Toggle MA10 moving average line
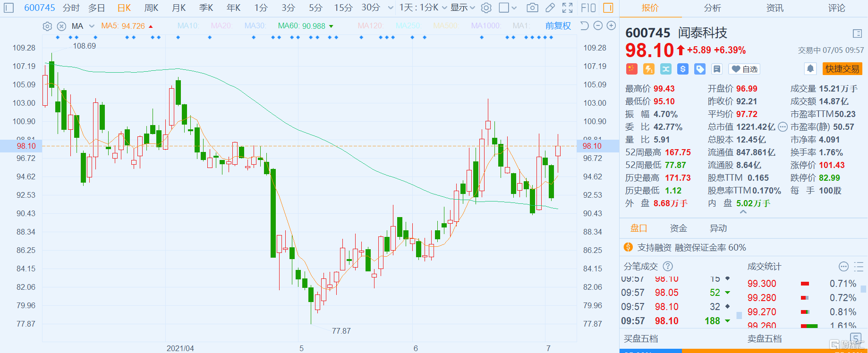868x353 pixels. [x=188, y=26]
